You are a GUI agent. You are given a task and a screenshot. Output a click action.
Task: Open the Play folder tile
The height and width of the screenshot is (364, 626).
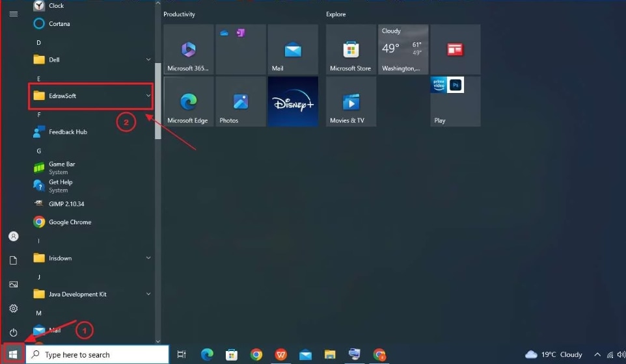pyautogui.click(x=456, y=101)
